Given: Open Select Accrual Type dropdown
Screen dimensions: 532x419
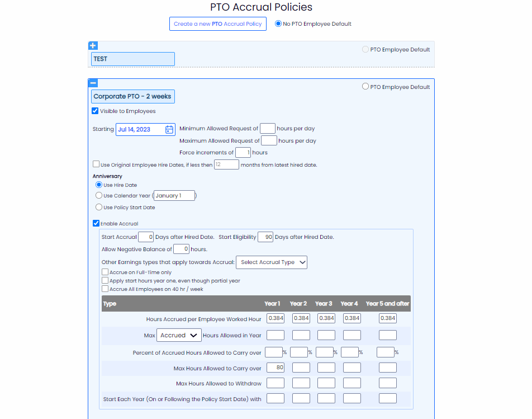Looking at the screenshot, I should tap(272, 262).
